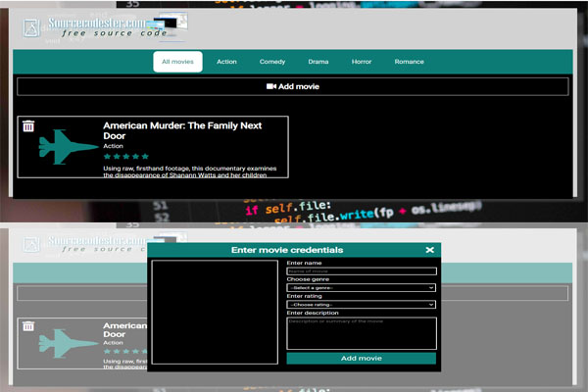Click the black image upload area in dialog

click(x=215, y=312)
